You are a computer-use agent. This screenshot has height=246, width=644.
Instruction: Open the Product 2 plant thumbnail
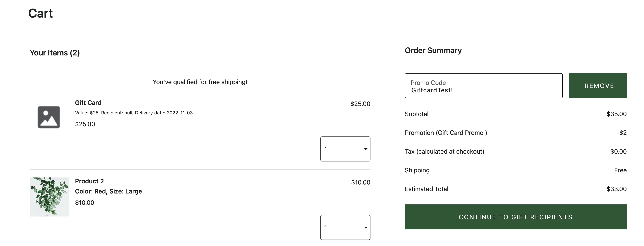coord(49,197)
